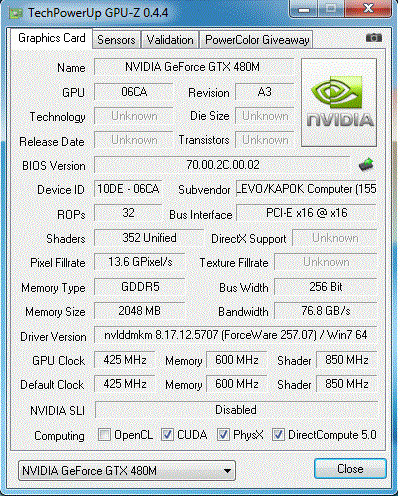The image size is (398, 496).
Task: Click the Default Clock row Memory 600 MHz field
Action: click(x=237, y=384)
